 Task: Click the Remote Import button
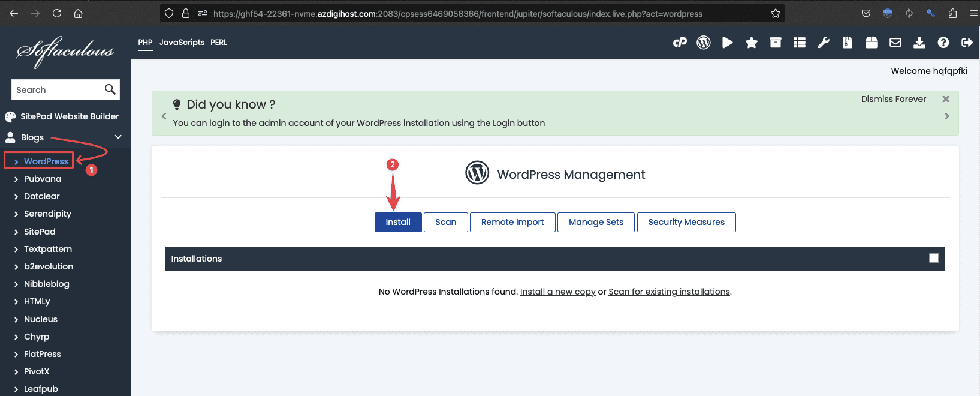click(x=512, y=222)
